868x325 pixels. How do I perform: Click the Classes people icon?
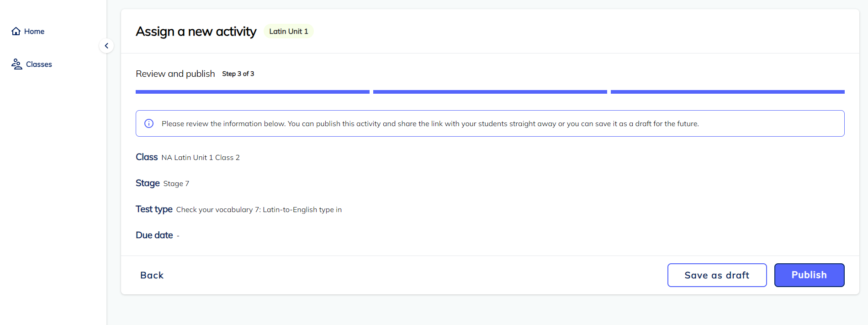point(17,64)
